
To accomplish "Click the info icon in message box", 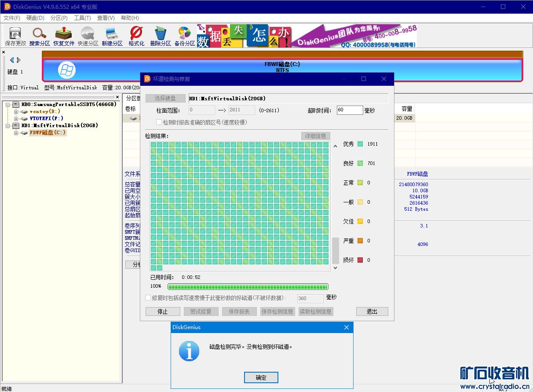I will (189, 351).
